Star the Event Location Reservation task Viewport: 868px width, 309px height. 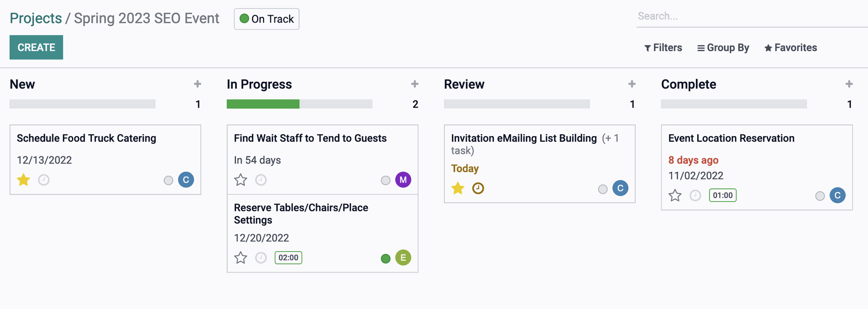click(675, 195)
